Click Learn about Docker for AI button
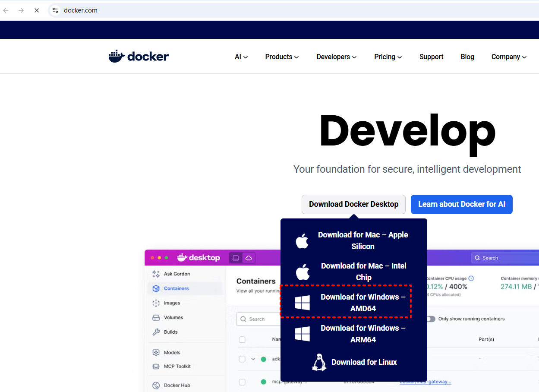 tap(461, 204)
